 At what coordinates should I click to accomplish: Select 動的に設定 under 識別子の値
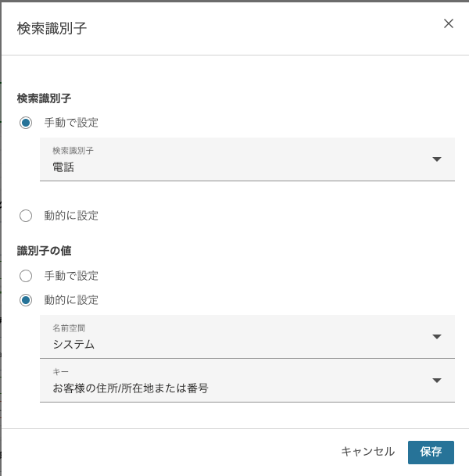(27, 299)
